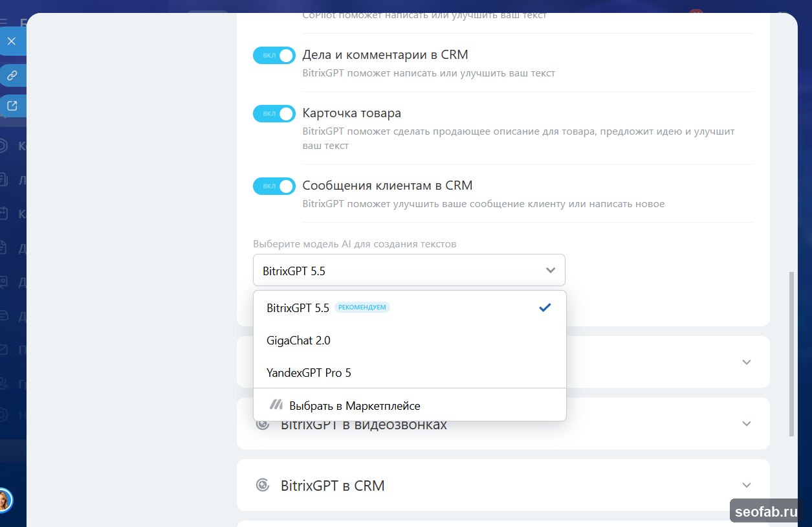
Task: Pick YandexGPT Pro 5 from the list
Action: pyautogui.click(x=410, y=372)
